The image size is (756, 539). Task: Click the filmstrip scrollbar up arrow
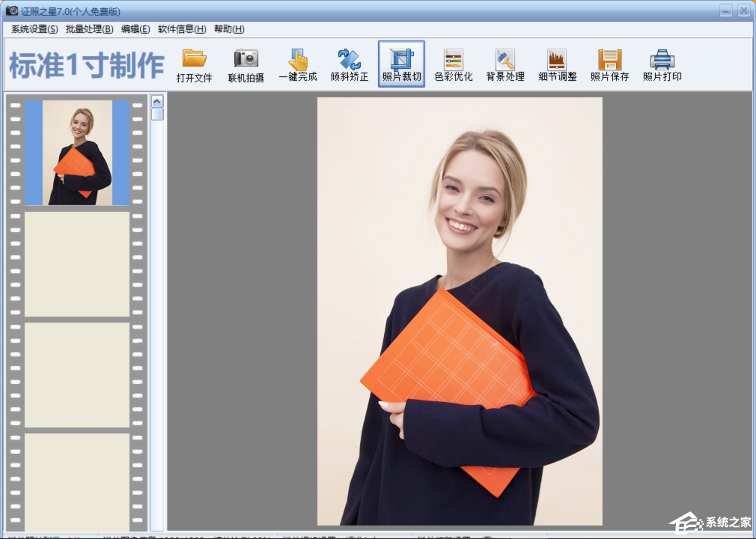coord(157,101)
